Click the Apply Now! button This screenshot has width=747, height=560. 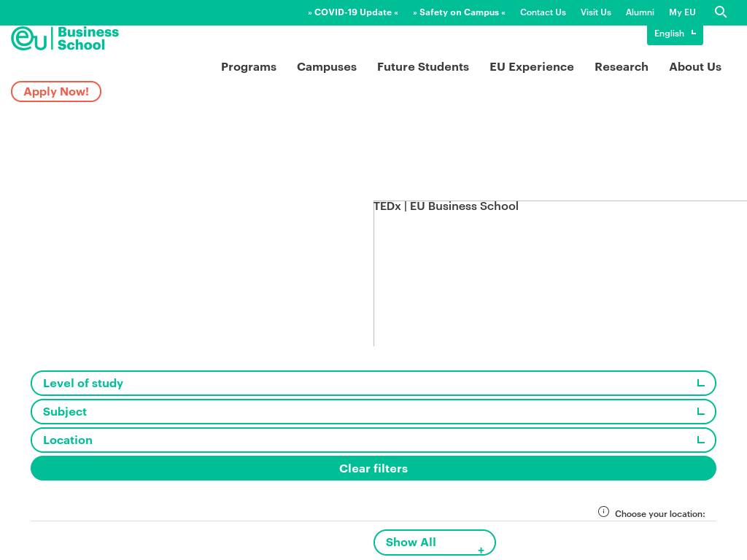point(56,92)
